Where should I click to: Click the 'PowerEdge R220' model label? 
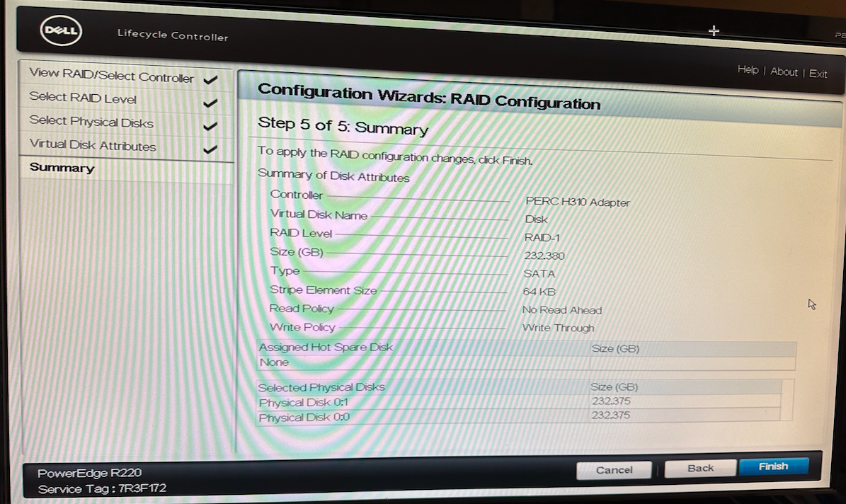[x=90, y=474]
